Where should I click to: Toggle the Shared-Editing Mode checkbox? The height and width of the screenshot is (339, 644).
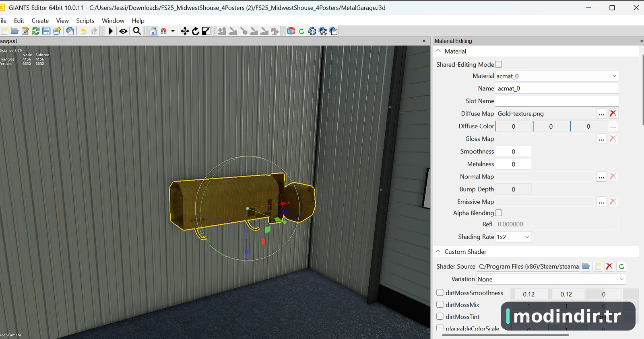(499, 64)
